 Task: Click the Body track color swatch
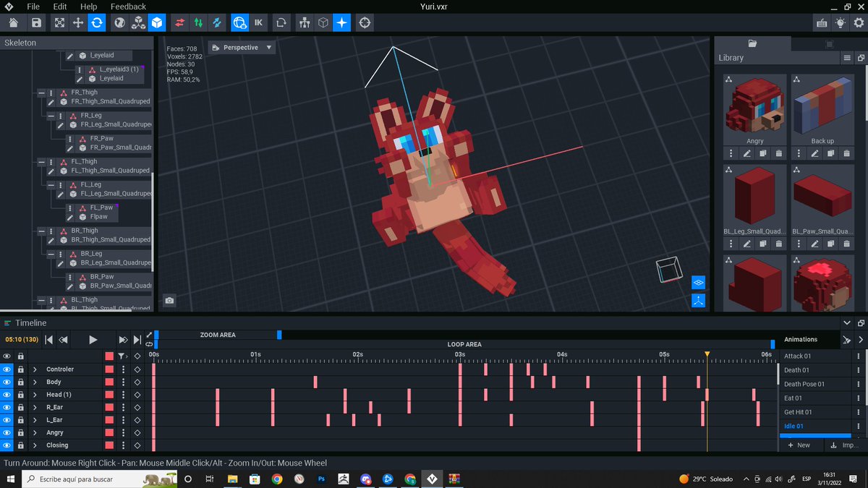tap(109, 382)
